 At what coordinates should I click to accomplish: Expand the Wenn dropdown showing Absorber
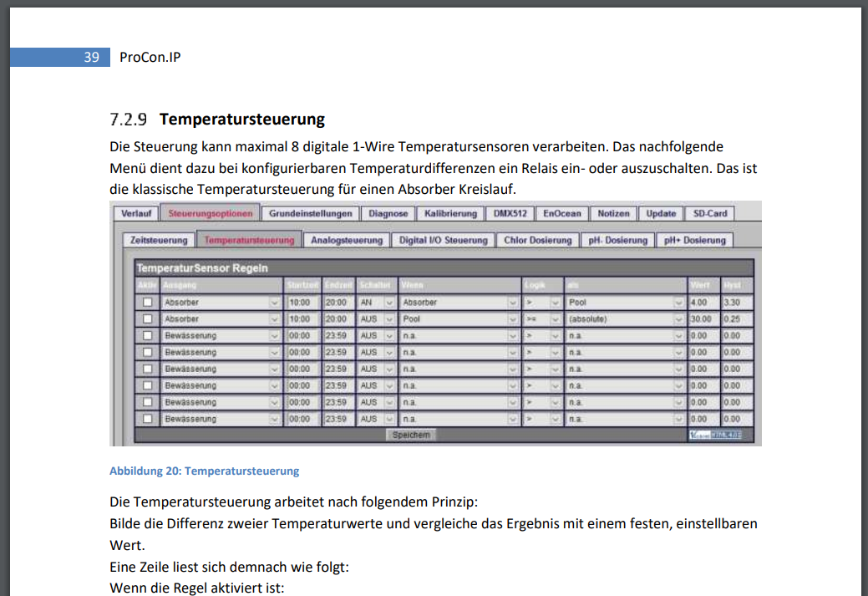[x=459, y=303]
